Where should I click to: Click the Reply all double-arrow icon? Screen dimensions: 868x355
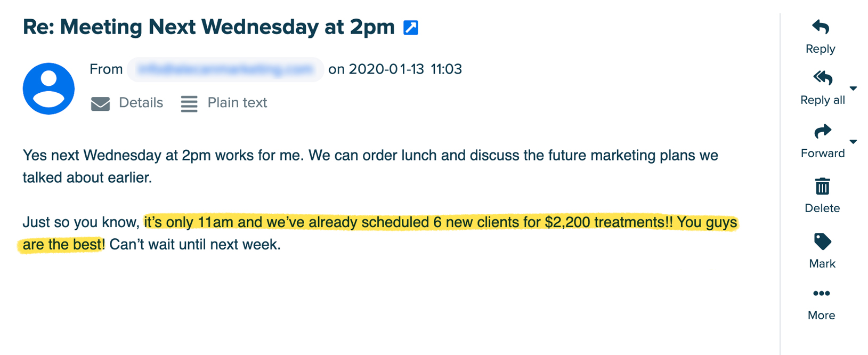pos(823,78)
